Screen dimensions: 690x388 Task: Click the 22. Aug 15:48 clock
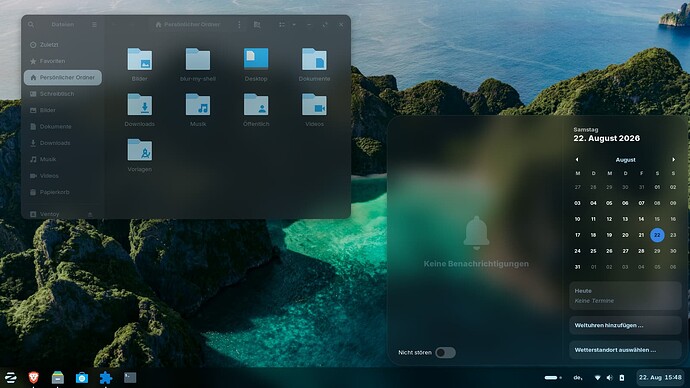[x=660, y=377]
